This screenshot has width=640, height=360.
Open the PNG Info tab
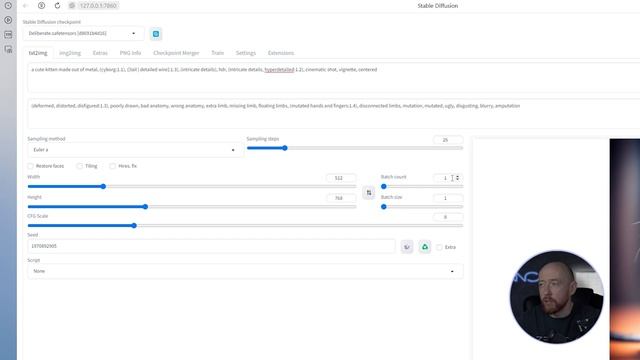tap(130, 53)
